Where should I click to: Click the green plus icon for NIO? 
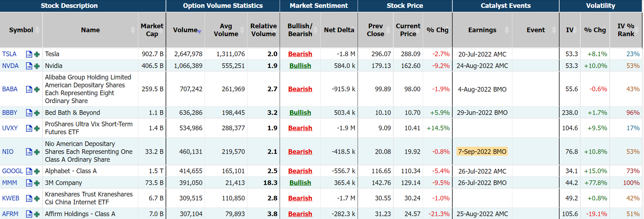tap(36, 152)
